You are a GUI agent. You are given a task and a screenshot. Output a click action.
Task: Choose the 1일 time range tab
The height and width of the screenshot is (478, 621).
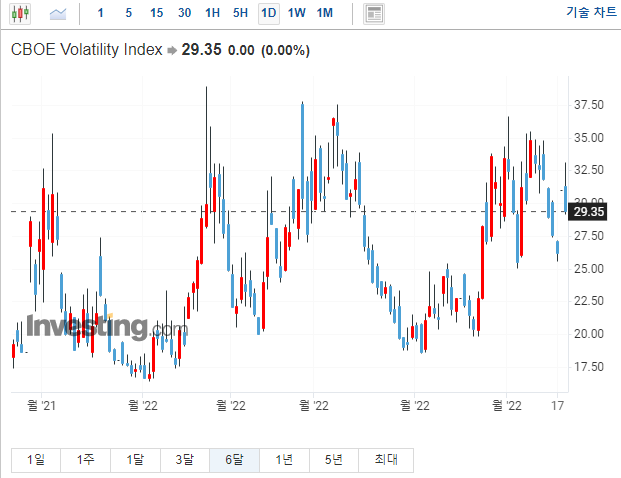click(x=36, y=460)
